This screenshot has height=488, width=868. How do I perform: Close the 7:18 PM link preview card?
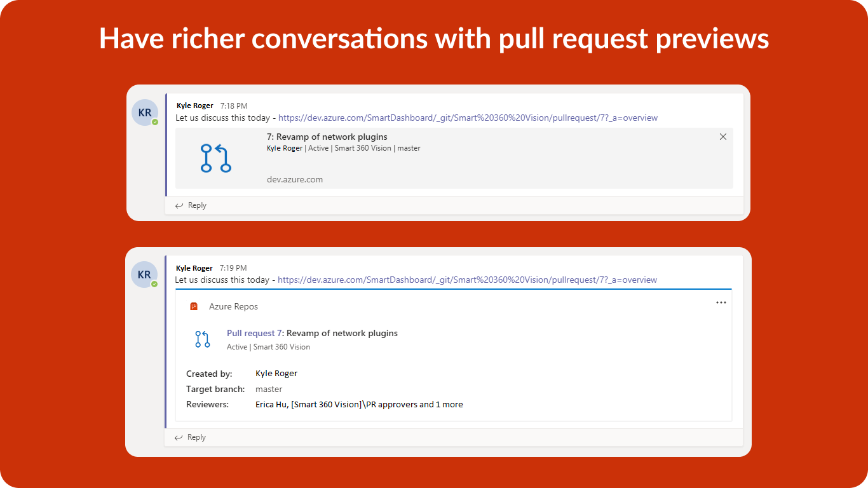[722, 137]
